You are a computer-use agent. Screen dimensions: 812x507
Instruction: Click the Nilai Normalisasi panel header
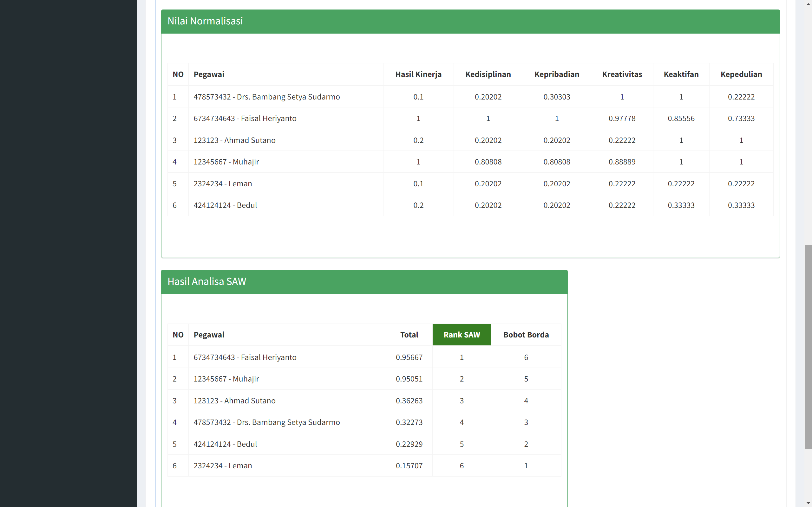click(205, 21)
